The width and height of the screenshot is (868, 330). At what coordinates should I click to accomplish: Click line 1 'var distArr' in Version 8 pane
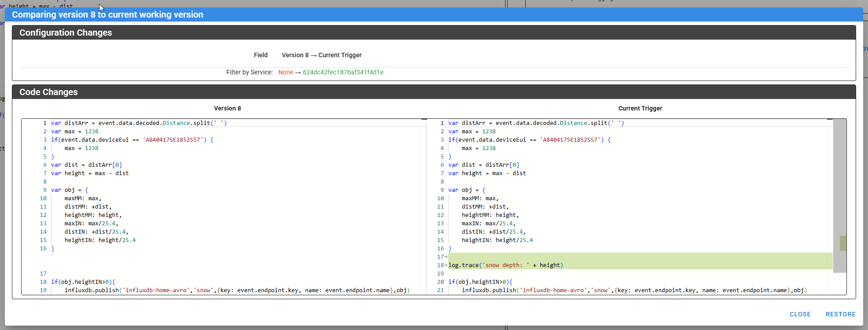tap(139, 123)
